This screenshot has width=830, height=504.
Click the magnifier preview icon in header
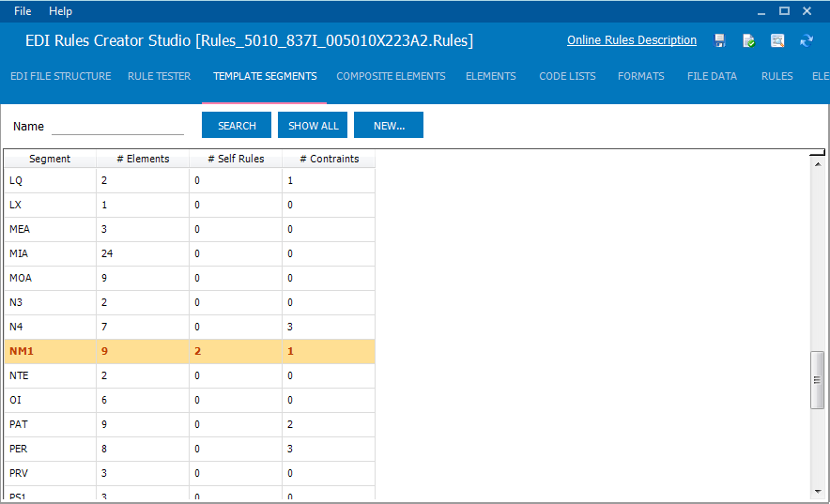pyautogui.click(x=777, y=40)
